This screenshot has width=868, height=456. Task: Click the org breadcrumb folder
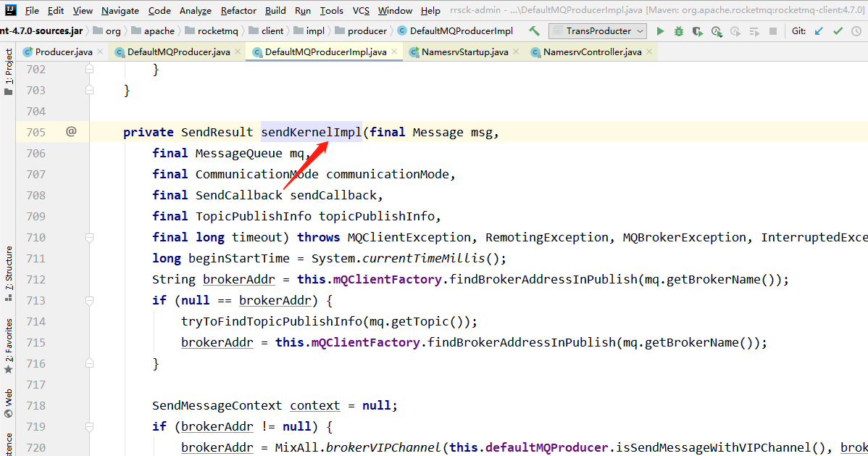[107, 31]
